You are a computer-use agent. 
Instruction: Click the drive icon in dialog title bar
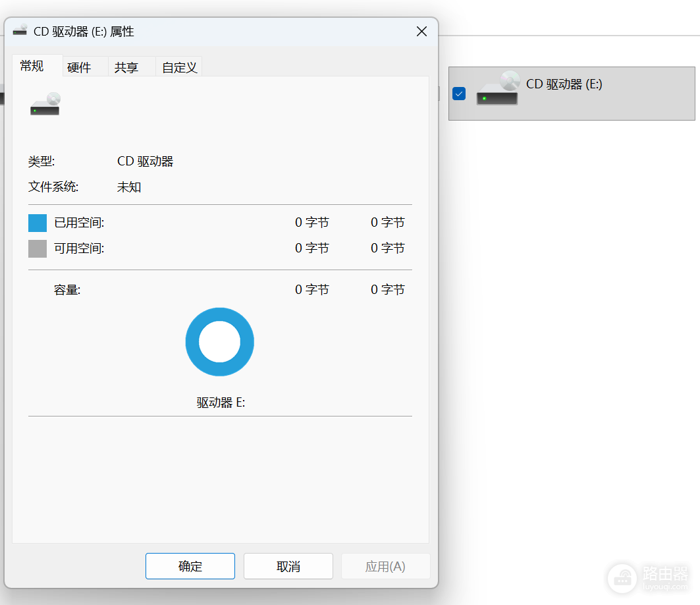coord(20,30)
